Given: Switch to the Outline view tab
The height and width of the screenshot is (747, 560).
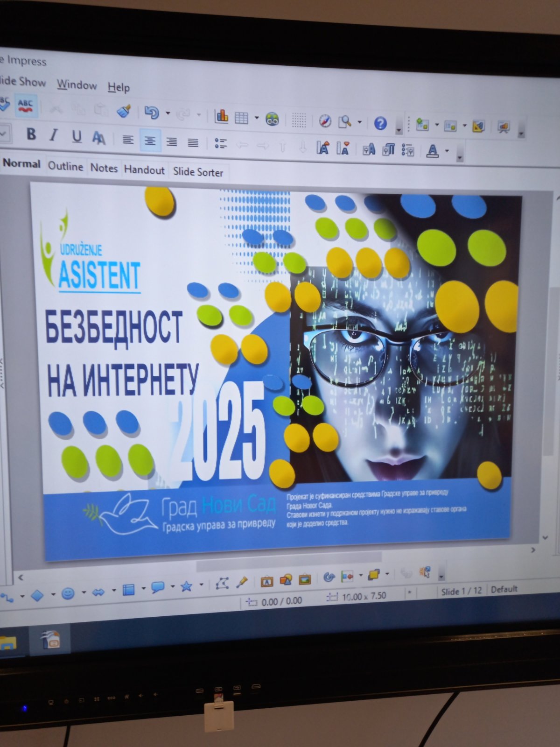Looking at the screenshot, I should pyautogui.click(x=65, y=166).
